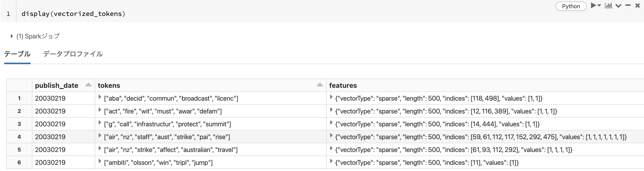Click the Python language badge
644x171 pixels.
click(571, 6)
